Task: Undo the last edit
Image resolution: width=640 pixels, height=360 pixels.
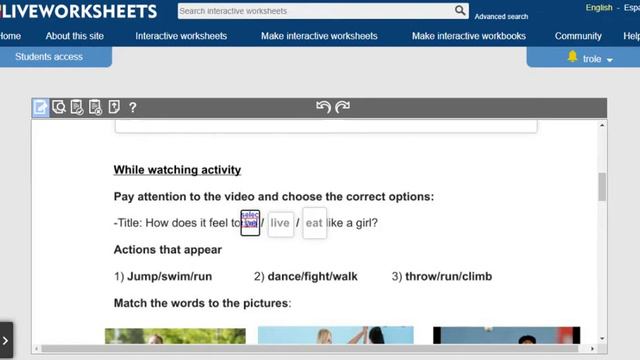Action: click(323, 107)
